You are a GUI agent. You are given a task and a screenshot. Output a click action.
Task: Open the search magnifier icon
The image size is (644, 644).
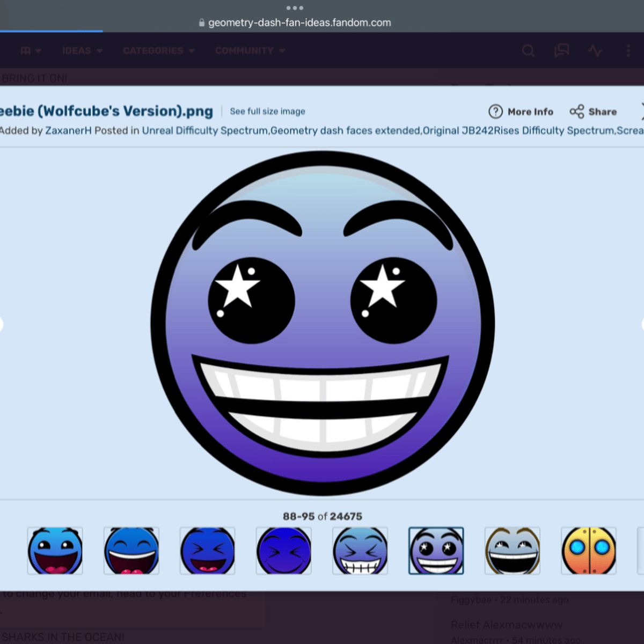click(528, 51)
